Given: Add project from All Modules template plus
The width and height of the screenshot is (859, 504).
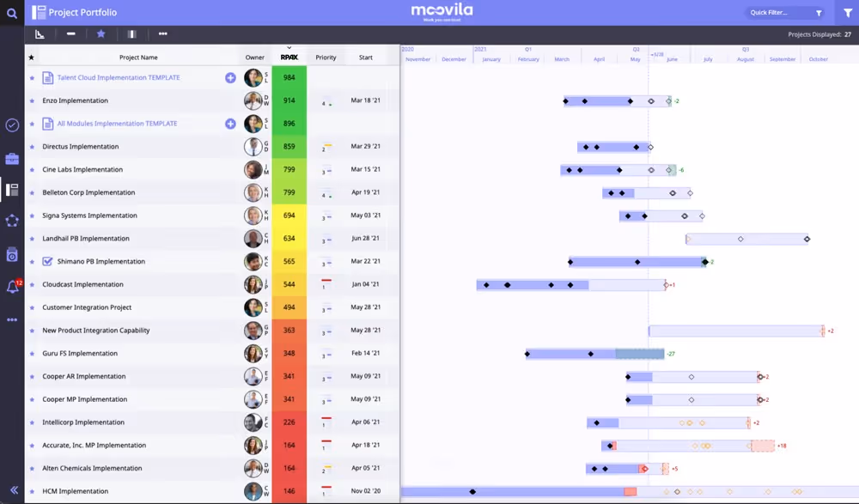Looking at the screenshot, I should [x=230, y=124].
